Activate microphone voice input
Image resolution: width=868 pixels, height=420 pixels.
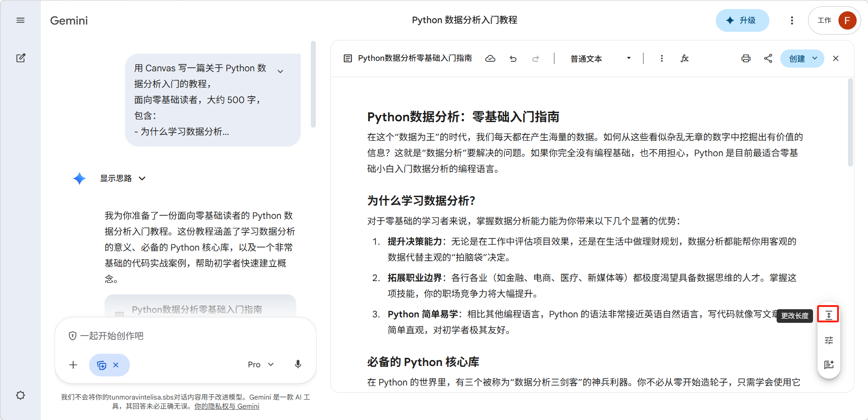[x=298, y=365]
